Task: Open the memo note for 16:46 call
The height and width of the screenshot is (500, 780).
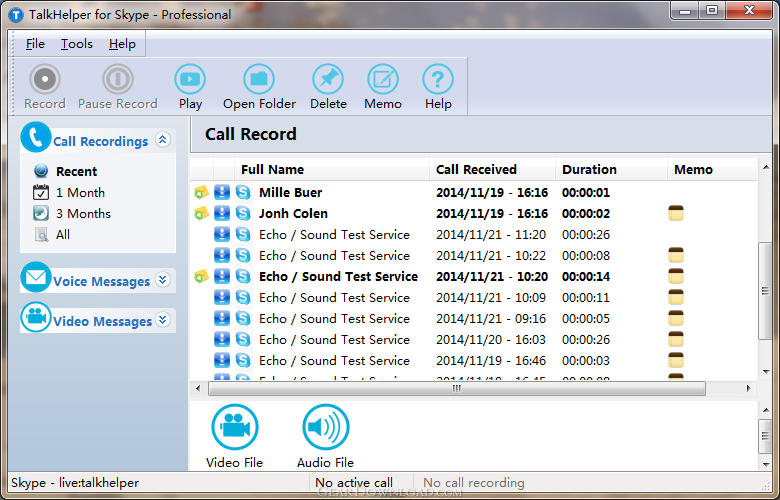Action: [676, 360]
